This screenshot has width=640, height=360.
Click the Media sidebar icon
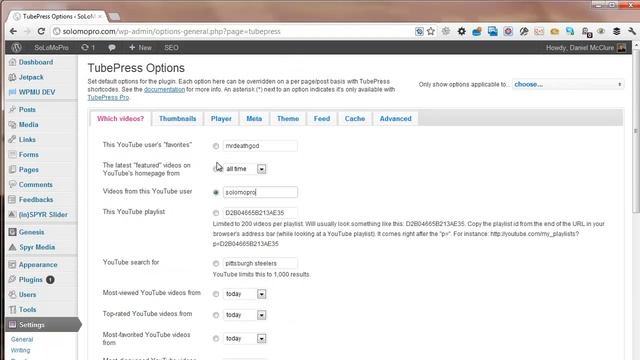coord(12,124)
